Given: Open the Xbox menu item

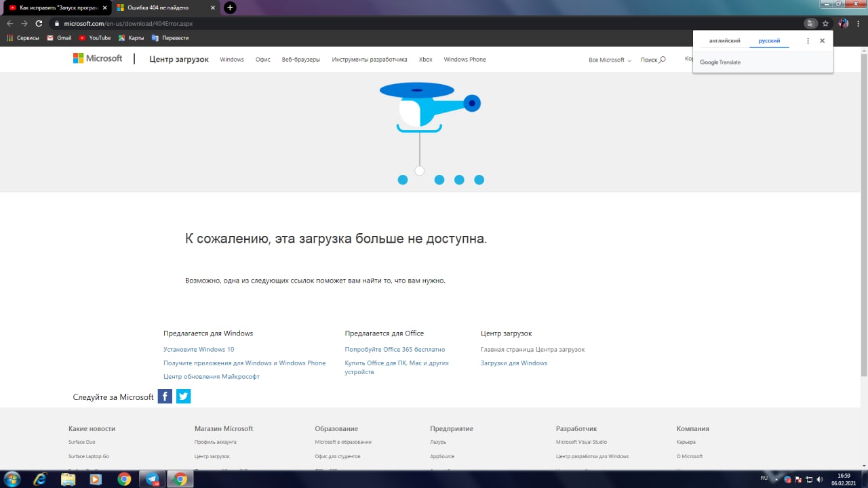Looking at the screenshot, I should (425, 60).
